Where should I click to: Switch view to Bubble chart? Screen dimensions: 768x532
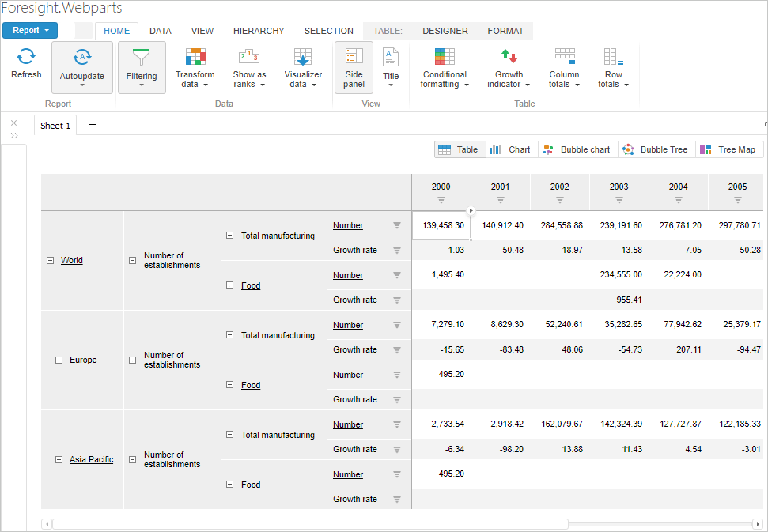577,149
